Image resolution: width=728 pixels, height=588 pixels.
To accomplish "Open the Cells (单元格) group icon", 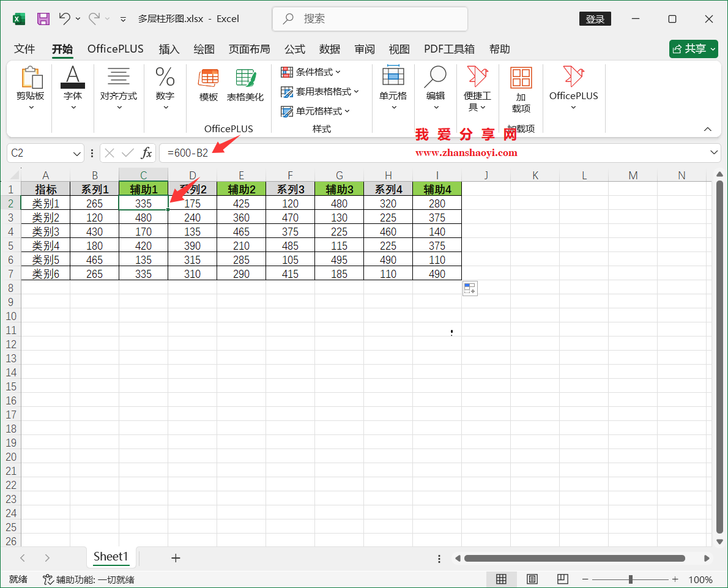I will tap(393, 76).
